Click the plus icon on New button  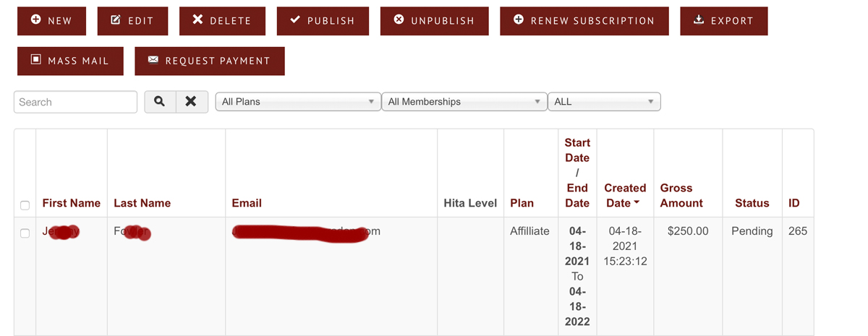(x=36, y=20)
